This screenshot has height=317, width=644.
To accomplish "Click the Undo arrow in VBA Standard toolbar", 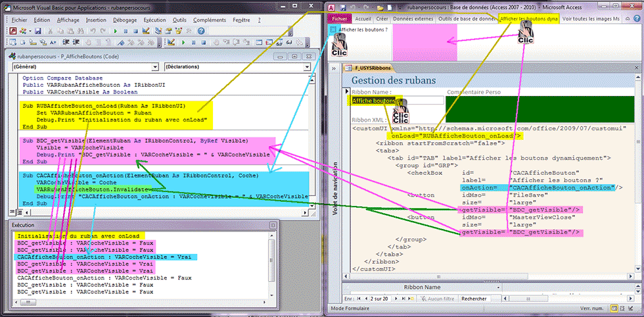I will (93, 32).
